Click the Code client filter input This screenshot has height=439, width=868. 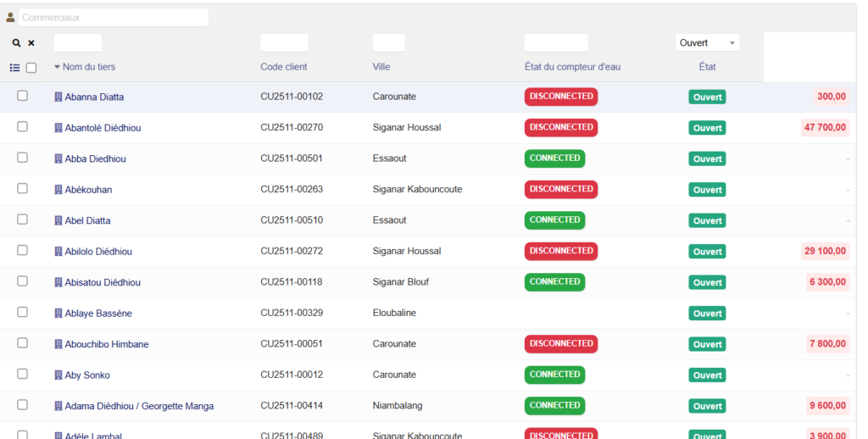284,43
